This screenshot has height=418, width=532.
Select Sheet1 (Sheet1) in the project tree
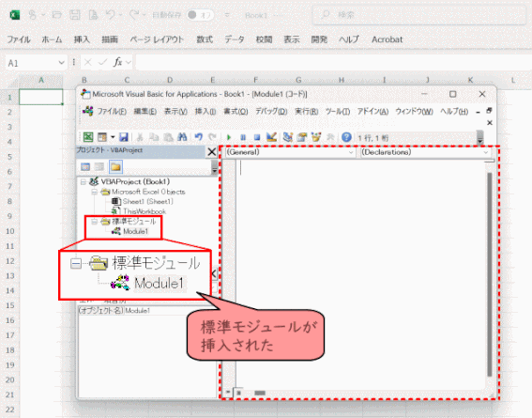pos(147,202)
